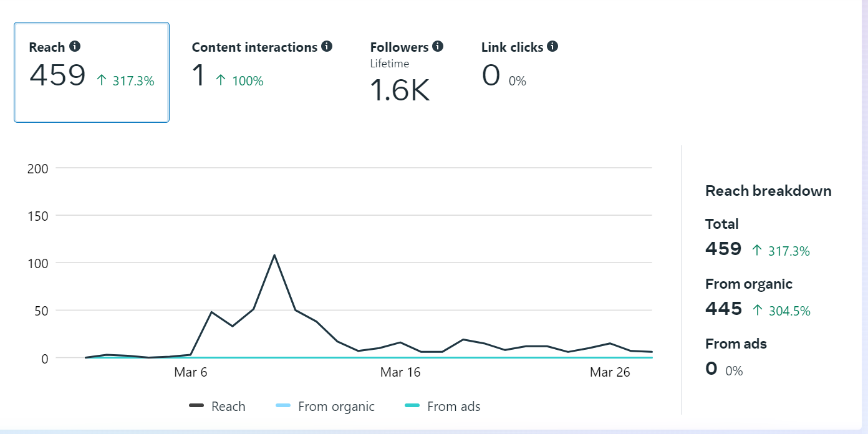
Task: Click Content interactions info icon
Action: click(327, 47)
